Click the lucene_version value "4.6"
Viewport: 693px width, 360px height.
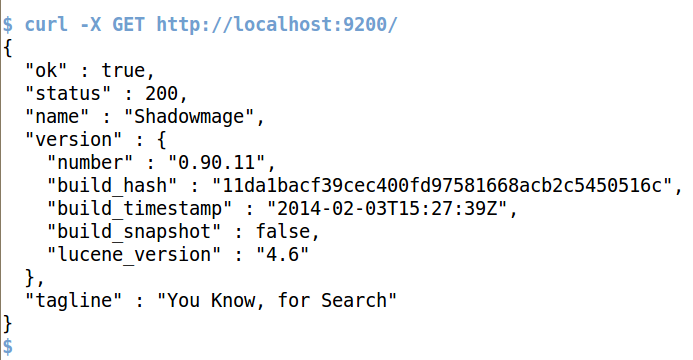tap(282, 254)
